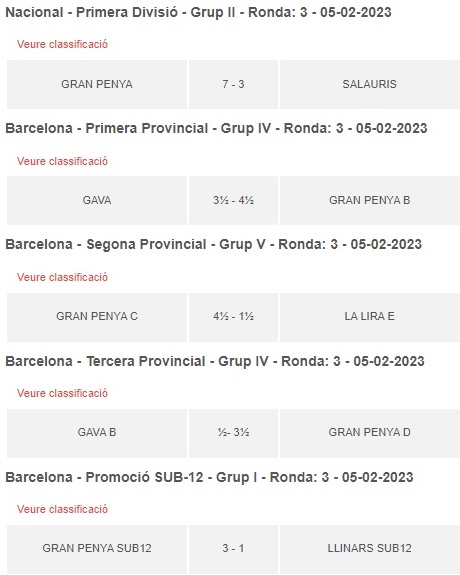
Task: Click the GRAN PENYA team cell
Action: coord(97,84)
